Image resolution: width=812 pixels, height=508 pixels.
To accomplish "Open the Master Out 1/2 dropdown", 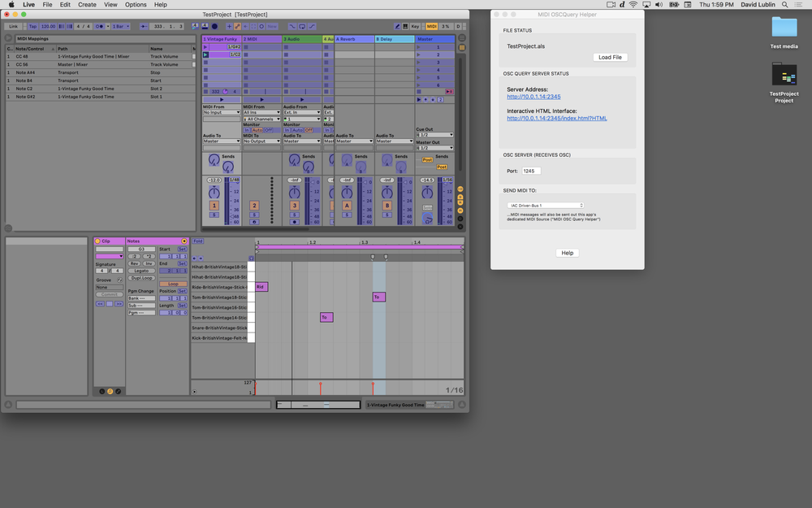I will coord(434,148).
